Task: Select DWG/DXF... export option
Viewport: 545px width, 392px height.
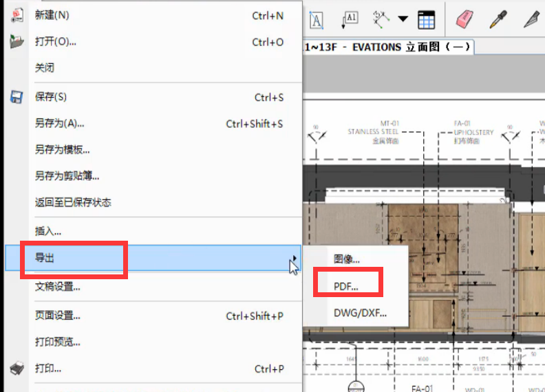Action: tap(360, 312)
